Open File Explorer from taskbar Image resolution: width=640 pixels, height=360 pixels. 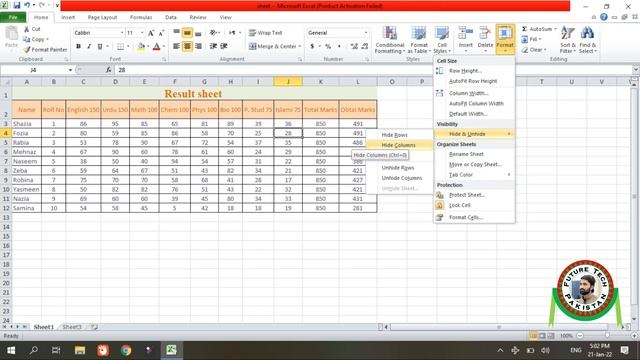[x=80, y=350]
